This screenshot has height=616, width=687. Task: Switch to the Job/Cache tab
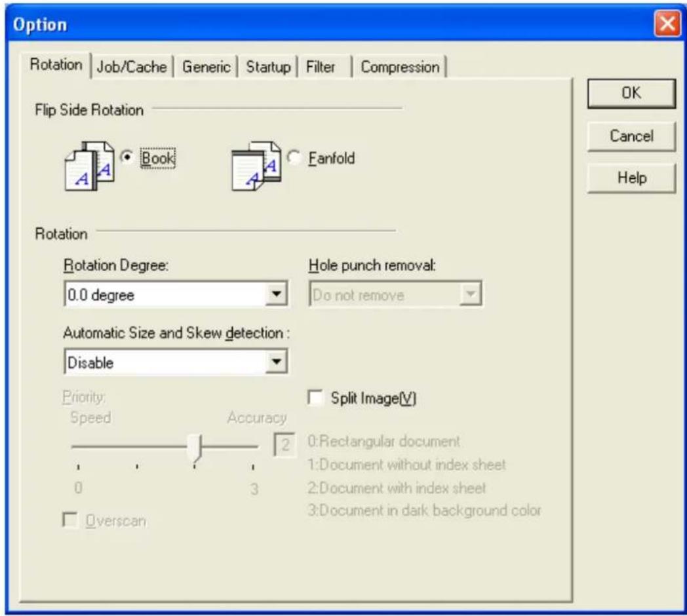(132, 67)
